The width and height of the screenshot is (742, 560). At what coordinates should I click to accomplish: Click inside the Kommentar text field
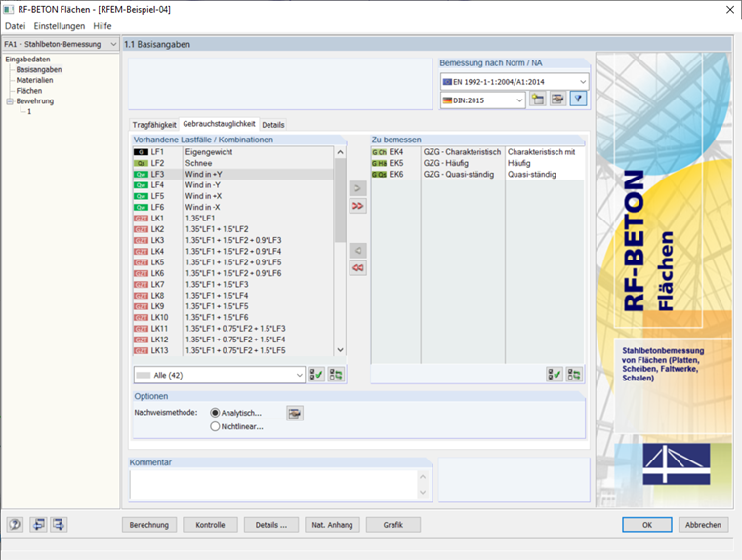tap(274, 484)
